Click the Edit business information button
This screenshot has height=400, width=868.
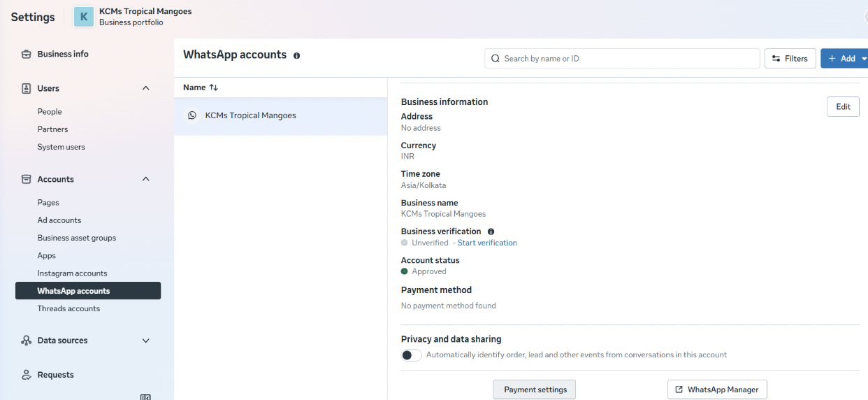(x=843, y=106)
